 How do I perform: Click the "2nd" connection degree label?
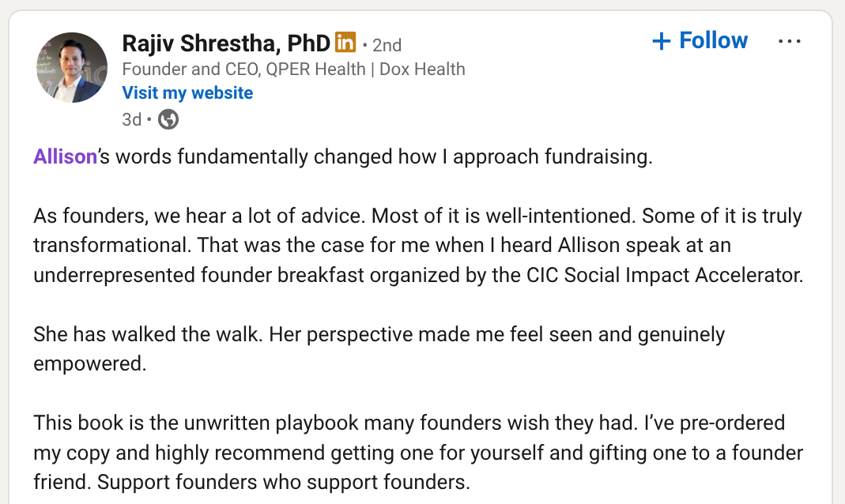[387, 45]
